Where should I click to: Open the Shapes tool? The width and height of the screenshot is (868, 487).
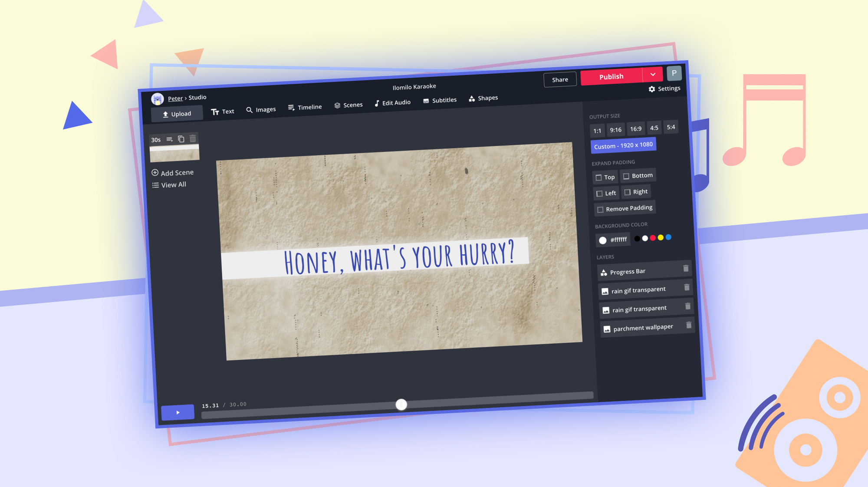point(483,98)
